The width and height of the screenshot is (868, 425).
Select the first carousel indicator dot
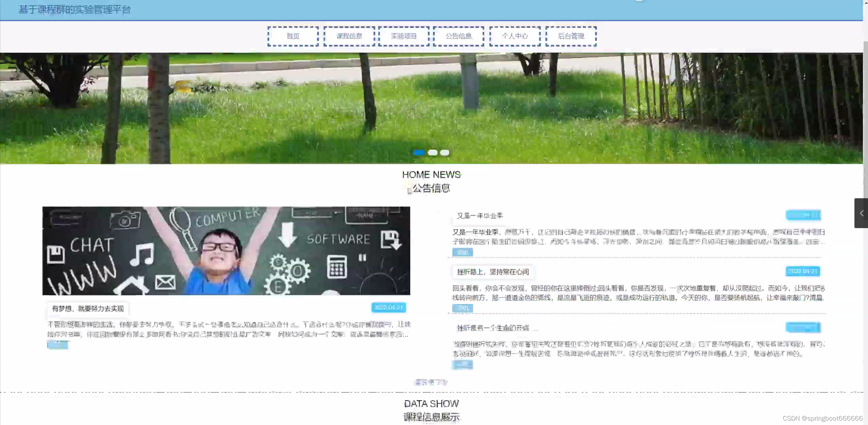(x=419, y=153)
